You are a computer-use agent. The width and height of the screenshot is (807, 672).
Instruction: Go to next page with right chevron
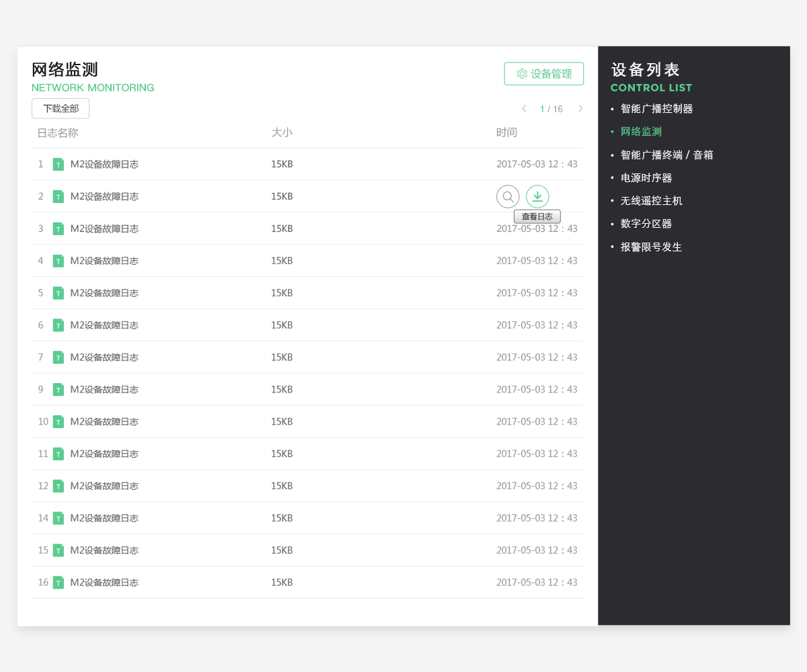click(x=580, y=109)
